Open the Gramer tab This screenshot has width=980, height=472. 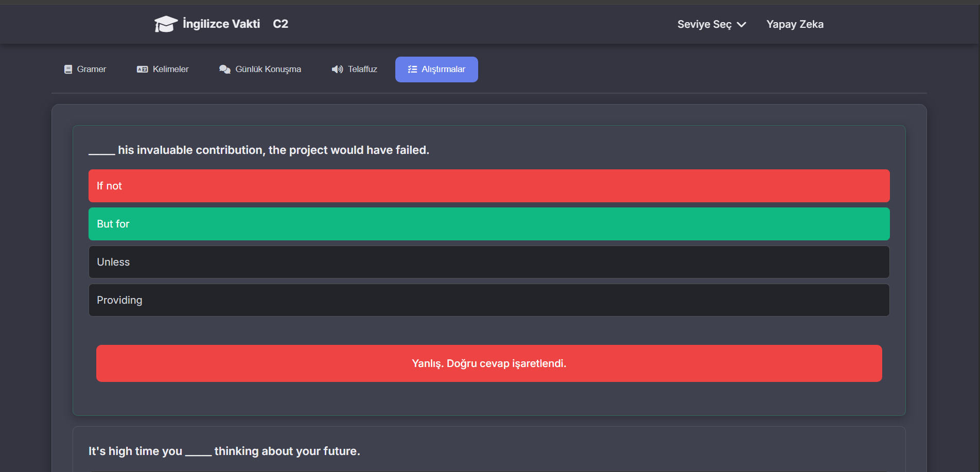pyautogui.click(x=85, y=69)
